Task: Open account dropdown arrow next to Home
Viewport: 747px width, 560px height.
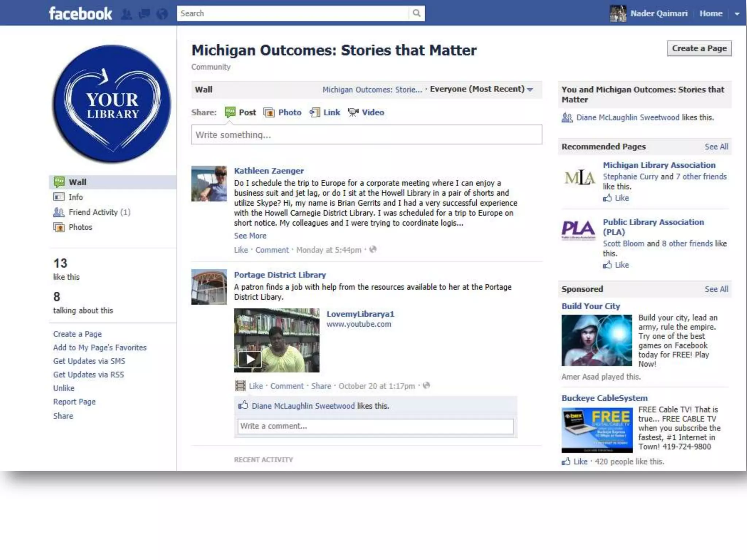Action: [737, 14]
